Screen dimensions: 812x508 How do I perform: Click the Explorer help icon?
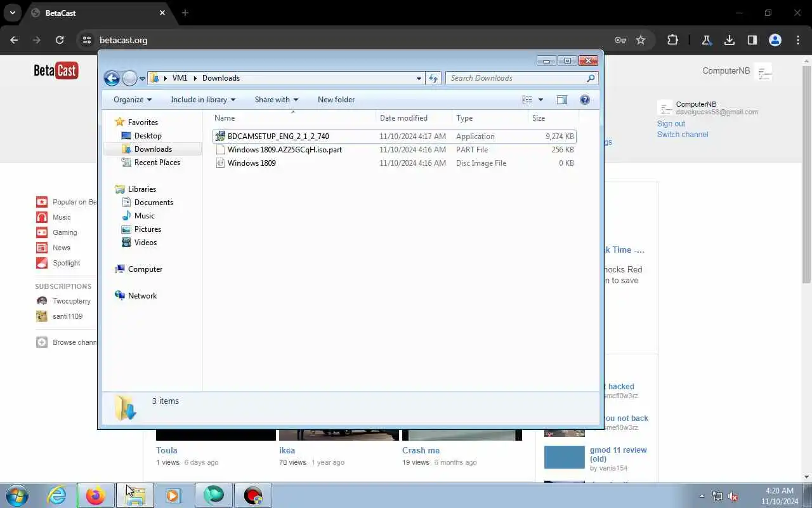585,100
